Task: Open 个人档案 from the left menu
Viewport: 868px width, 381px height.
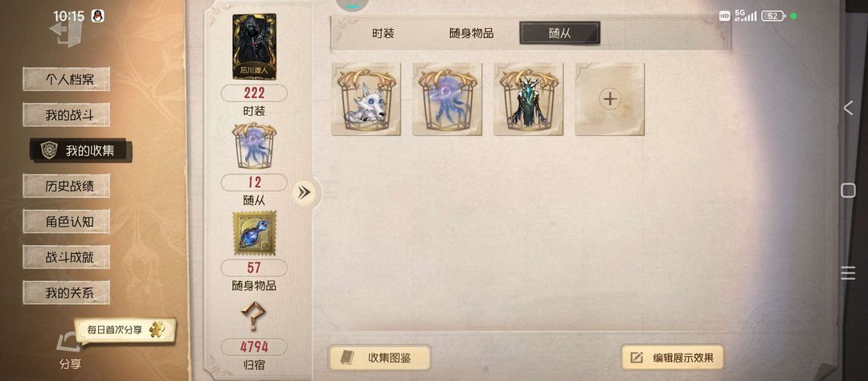Action: click(67, 80)
